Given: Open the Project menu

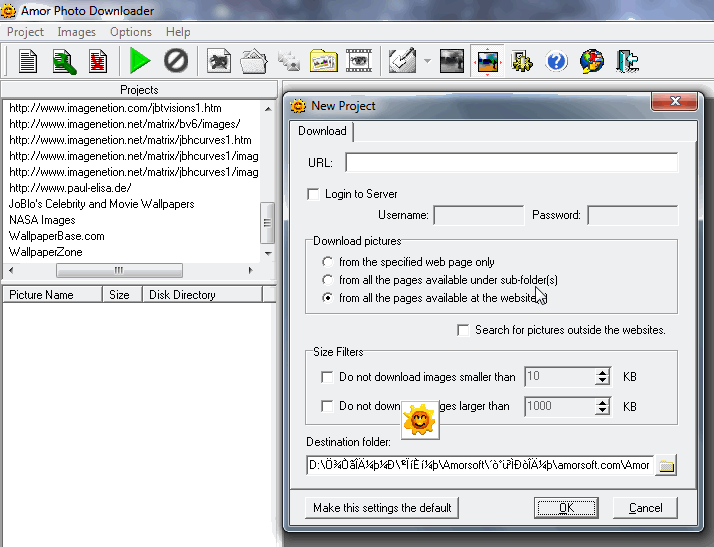Looking at the screenshot, I should tap(25, 32).
